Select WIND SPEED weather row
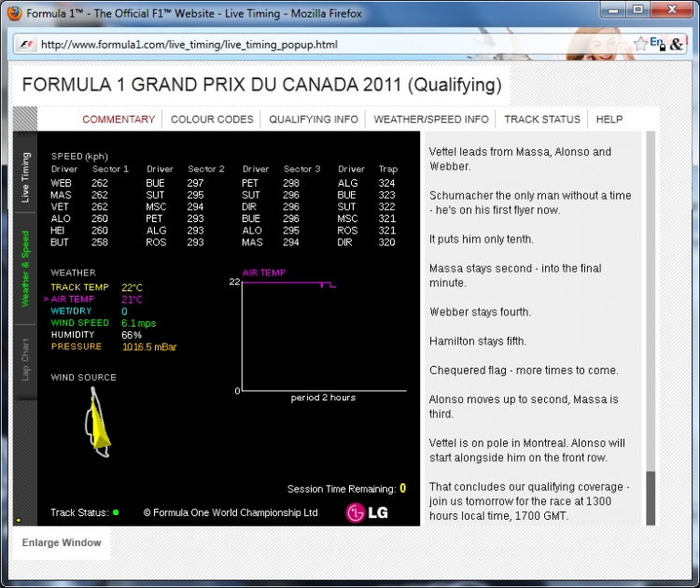The width and height of the screenshot is (700, 588). [x=103, y=323]
